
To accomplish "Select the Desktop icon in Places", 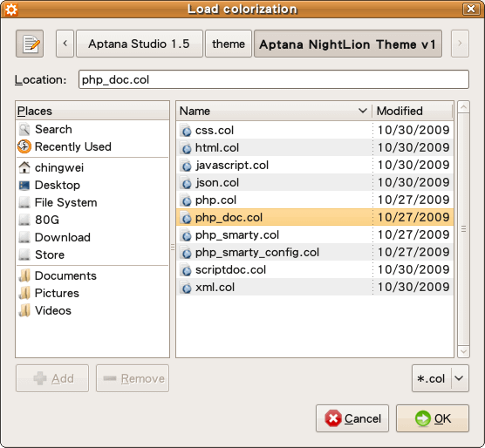I will pyautogui.click(x=24, y=186).
